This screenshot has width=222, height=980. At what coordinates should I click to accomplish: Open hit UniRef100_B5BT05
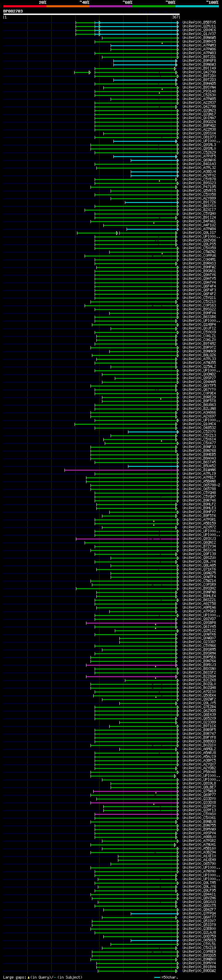199,23
